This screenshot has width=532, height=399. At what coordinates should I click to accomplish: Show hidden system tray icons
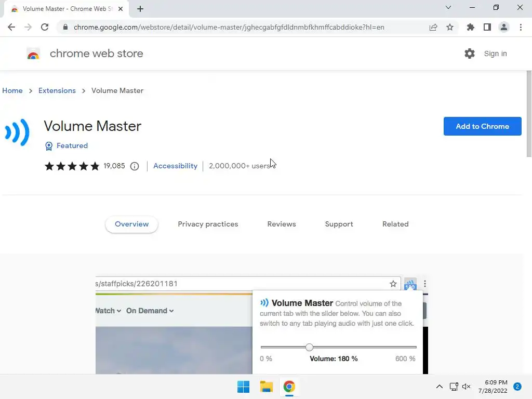(440, 387)
